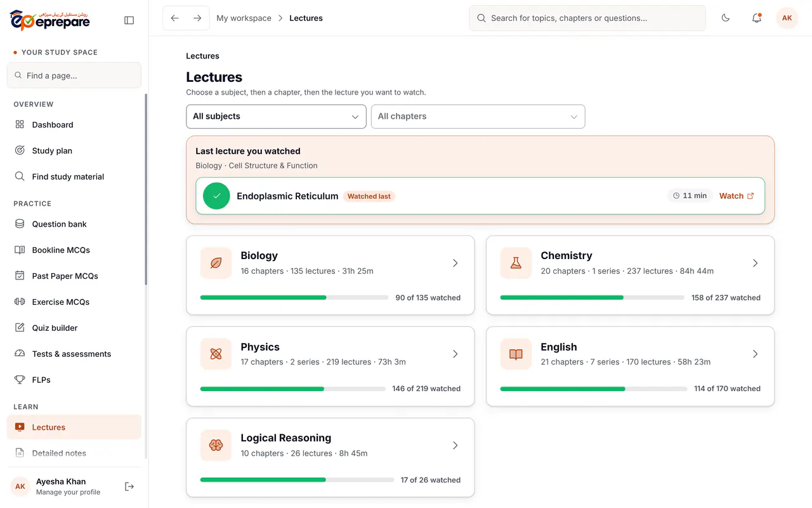Open AK avatar in top bar

(787, 18)
